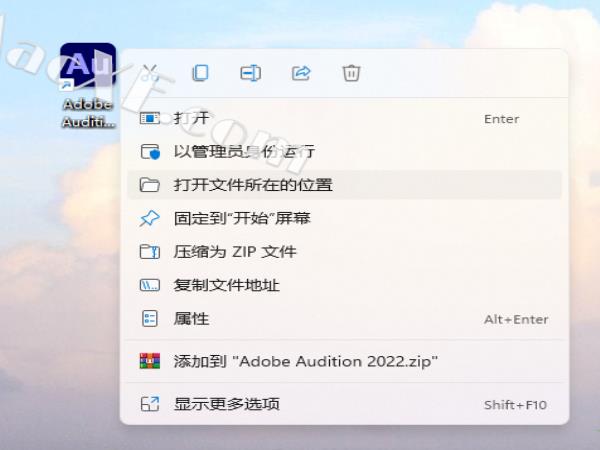Viewport: 600px width, 450px height.
Task: Click the Delete trash can icon
Action: tap(351, 73)
